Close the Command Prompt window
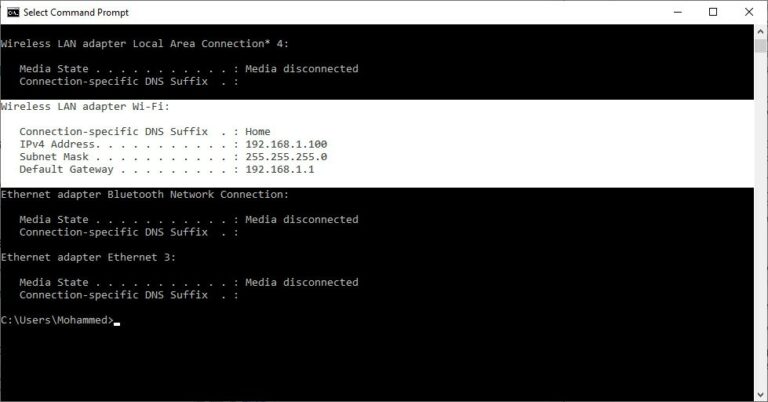768x402 pixels. [x=749, y=12]
